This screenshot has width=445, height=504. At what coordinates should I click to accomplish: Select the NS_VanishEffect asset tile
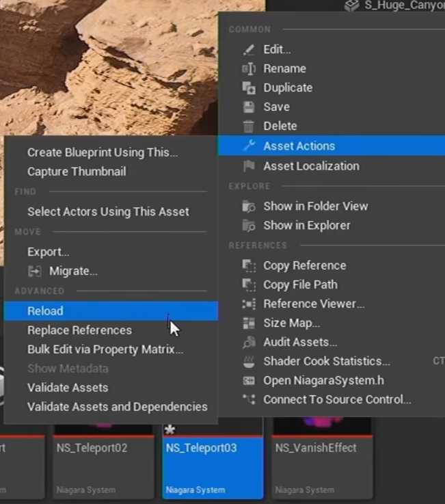322,458
